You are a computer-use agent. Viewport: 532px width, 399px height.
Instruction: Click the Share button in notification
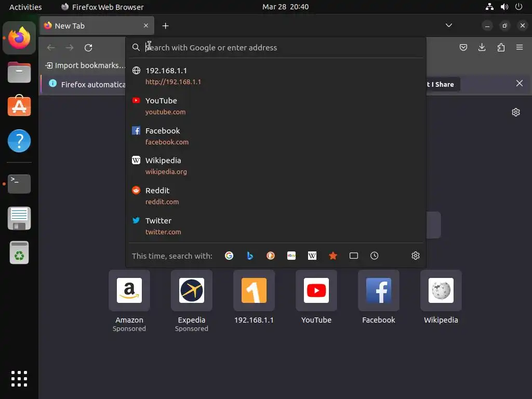pyautogui.click(x=444, y=85)
